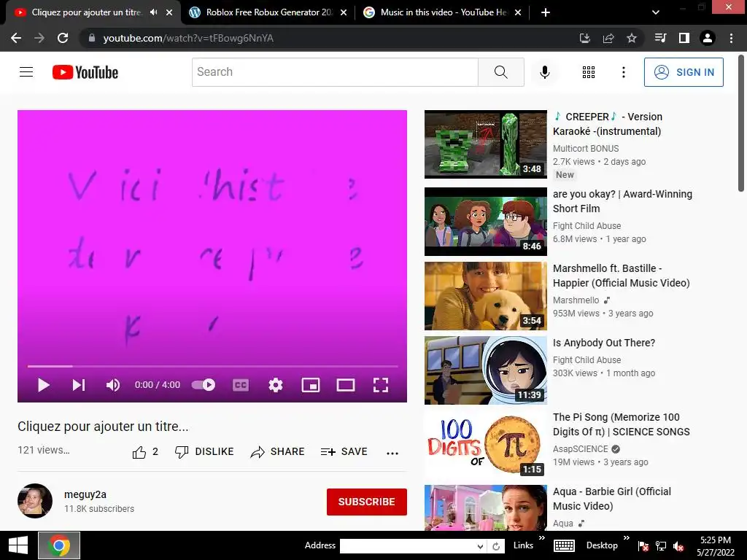This screenshot has width=747, height=560.
Task: Dislike the video
Action: 204,452
